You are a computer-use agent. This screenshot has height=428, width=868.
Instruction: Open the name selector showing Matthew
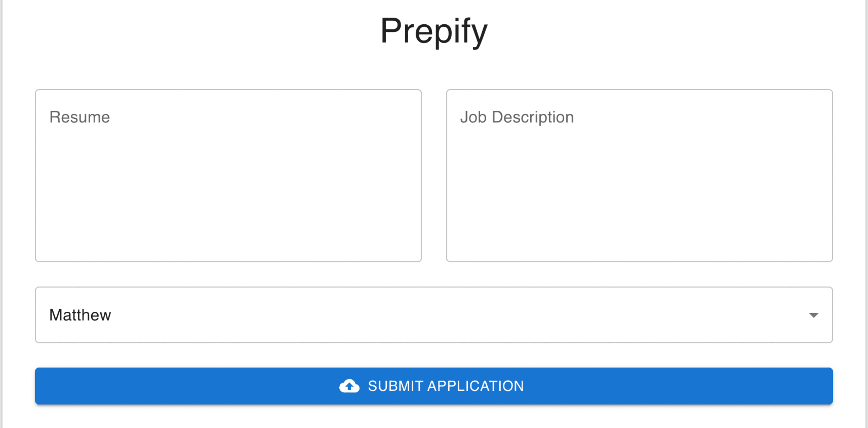click(x=434, y=315)
